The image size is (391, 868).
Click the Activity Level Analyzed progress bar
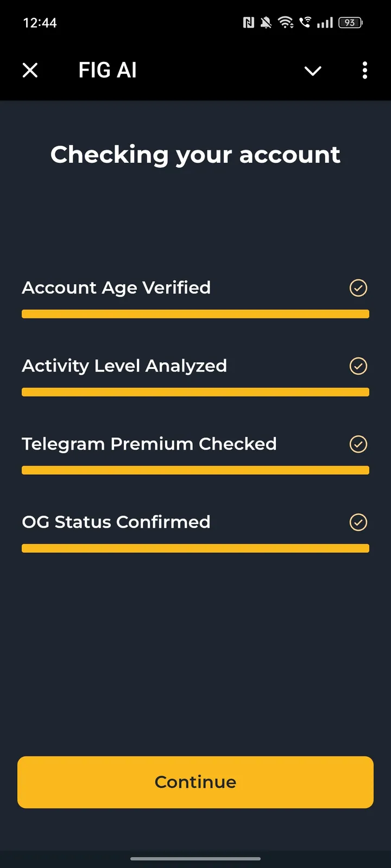[x=195, y=392]
